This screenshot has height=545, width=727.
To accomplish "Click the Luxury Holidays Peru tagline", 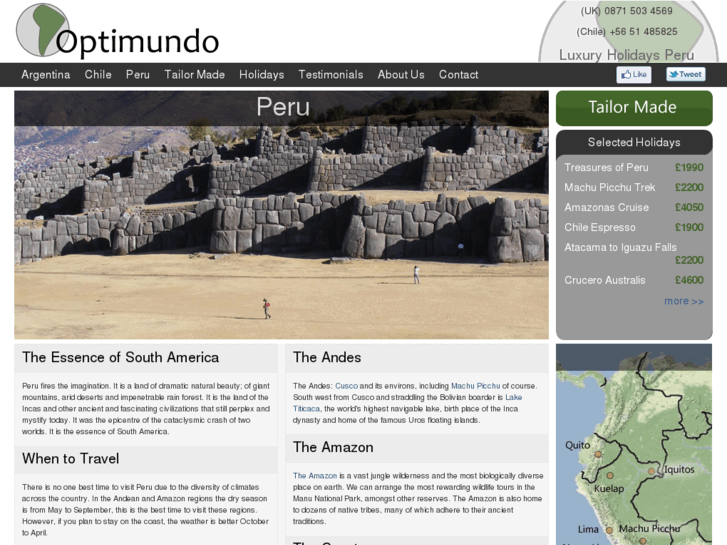I will [x=626, y=55].
